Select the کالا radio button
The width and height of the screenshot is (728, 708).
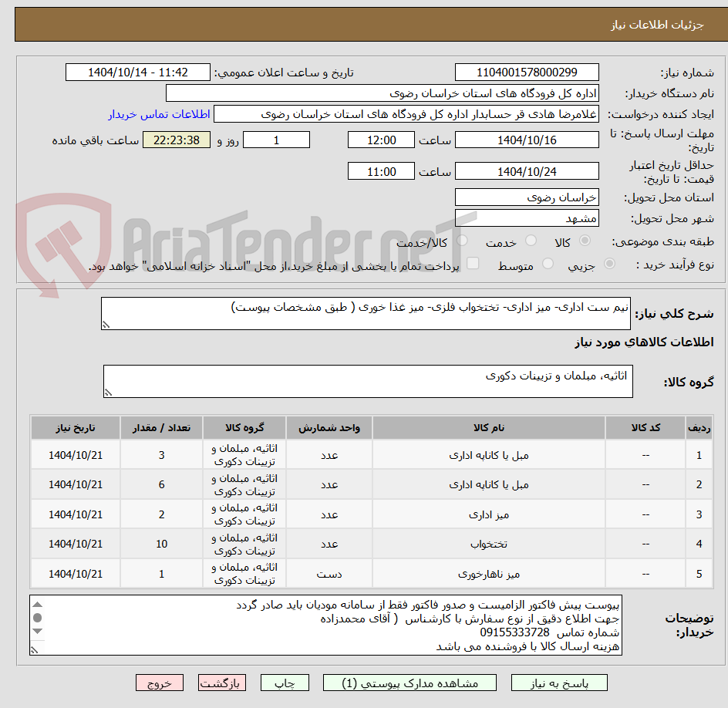pos(585,241)
